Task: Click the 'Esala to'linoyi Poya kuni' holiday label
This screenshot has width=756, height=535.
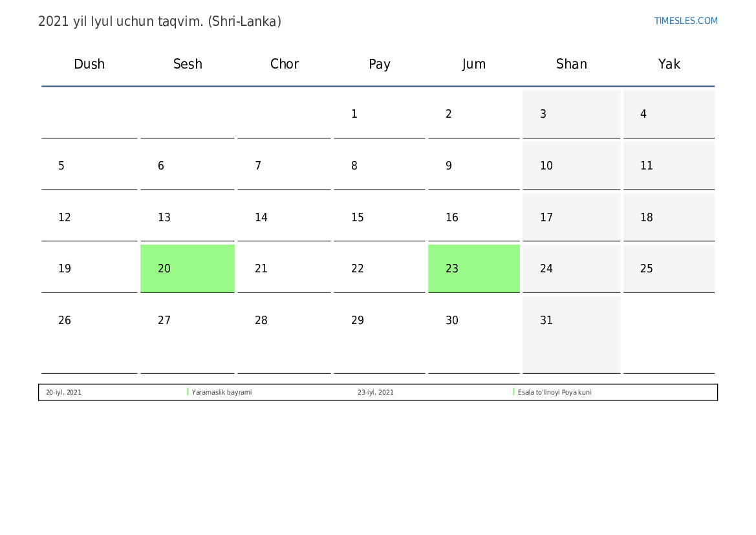Action: click(x=554, y=392)
